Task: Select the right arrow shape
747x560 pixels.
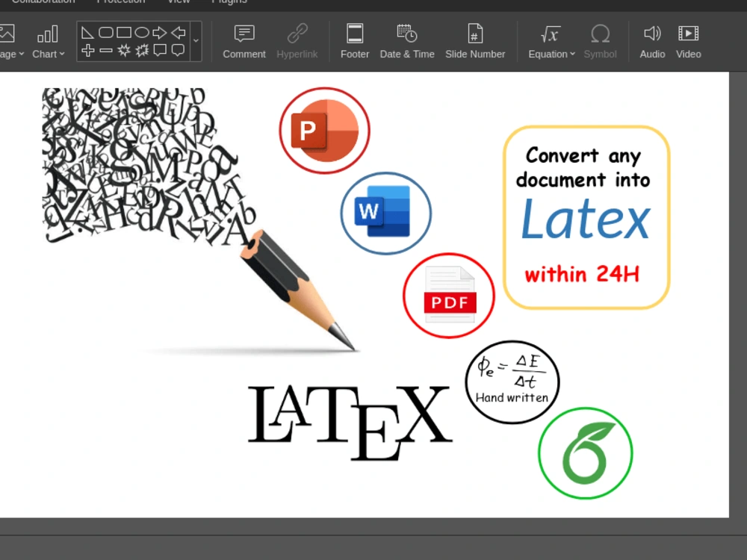Action: pos(160,33)
